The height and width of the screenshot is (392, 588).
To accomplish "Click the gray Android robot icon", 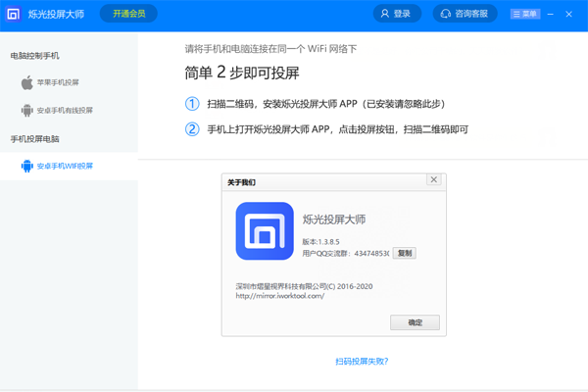I will (x=27, y=111).
